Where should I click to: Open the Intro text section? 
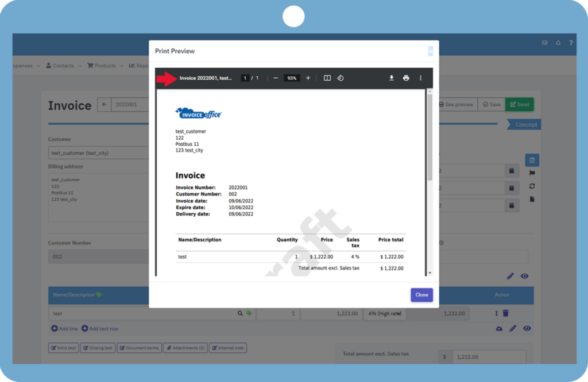click(x=63, y=348)
